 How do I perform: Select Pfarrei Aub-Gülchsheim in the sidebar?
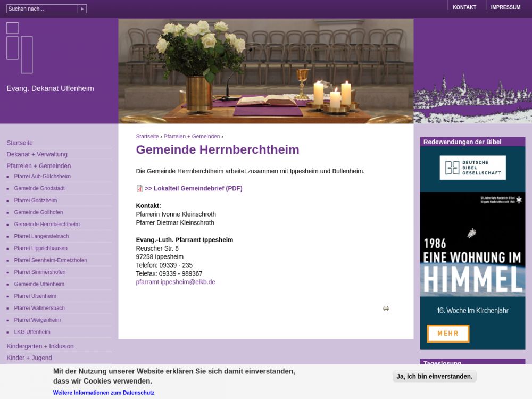coord(42,177)
